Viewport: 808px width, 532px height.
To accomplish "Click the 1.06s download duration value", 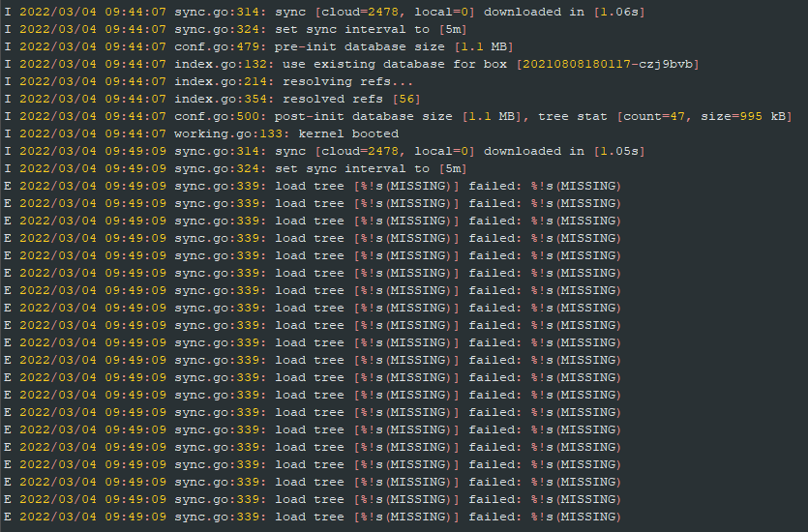I will [620, 12].
